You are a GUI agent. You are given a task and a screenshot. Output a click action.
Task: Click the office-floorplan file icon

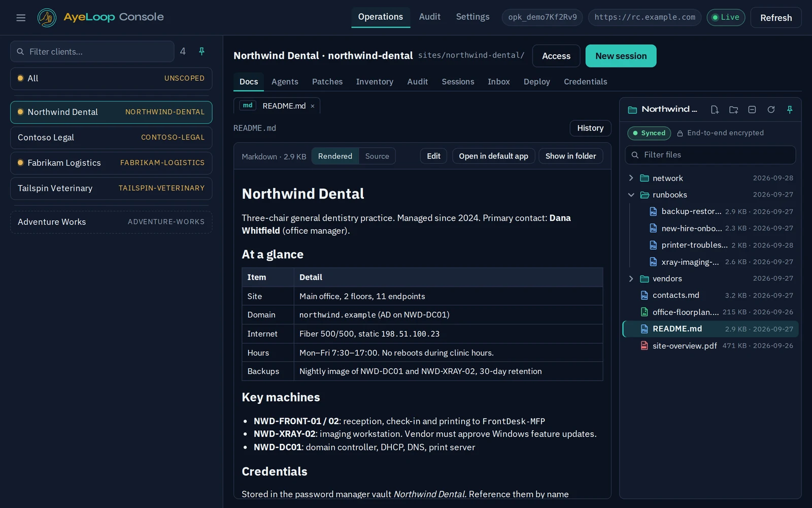click(x=644, y=312)
